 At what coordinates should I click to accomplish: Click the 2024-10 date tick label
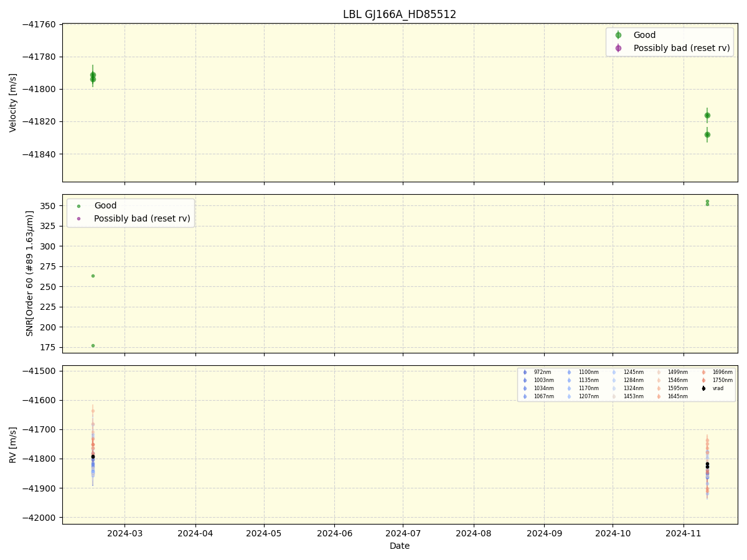[613, 534]
